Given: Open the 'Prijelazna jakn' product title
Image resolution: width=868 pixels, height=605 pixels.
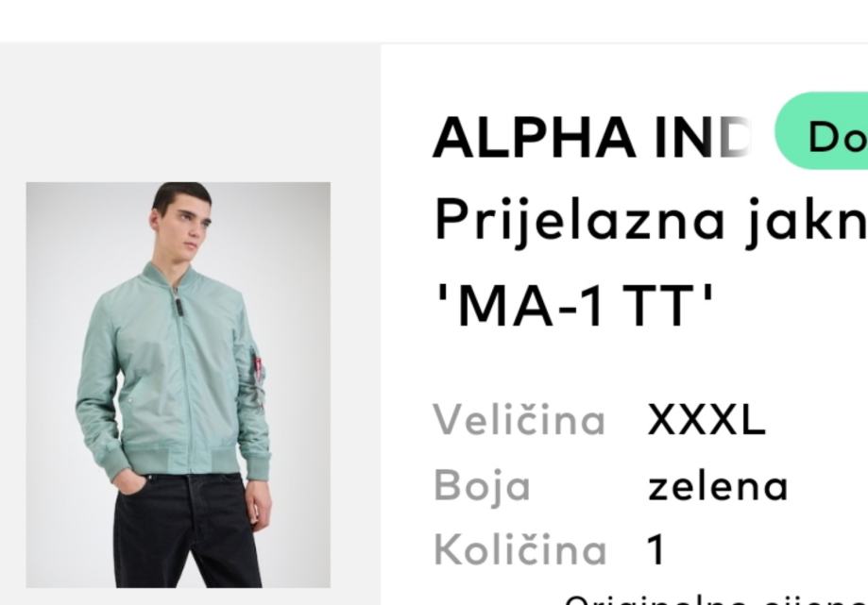Looking at the screenshot, I should (651, 221).
